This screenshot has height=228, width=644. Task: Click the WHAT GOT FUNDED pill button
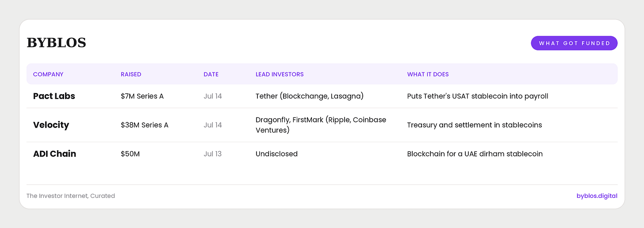point(574,43)
